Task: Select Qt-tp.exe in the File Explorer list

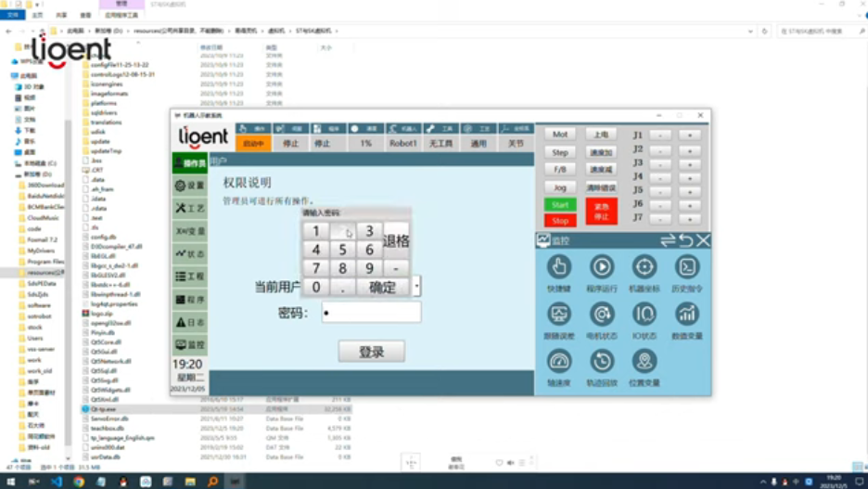Action: (216, 409)
